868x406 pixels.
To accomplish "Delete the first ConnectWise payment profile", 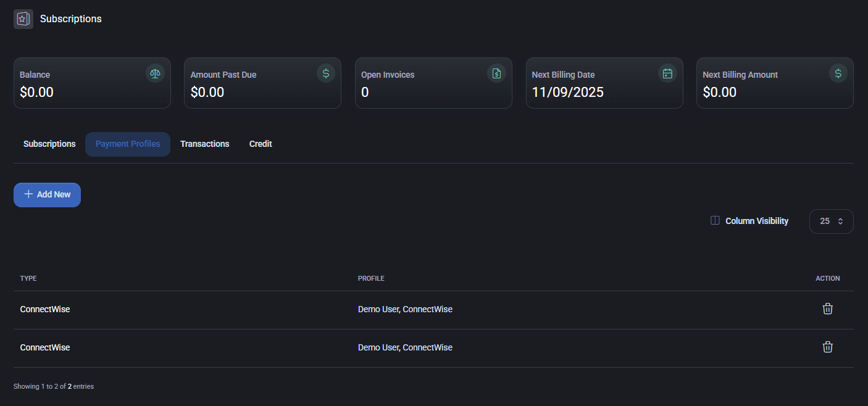I will pos(827,309).
